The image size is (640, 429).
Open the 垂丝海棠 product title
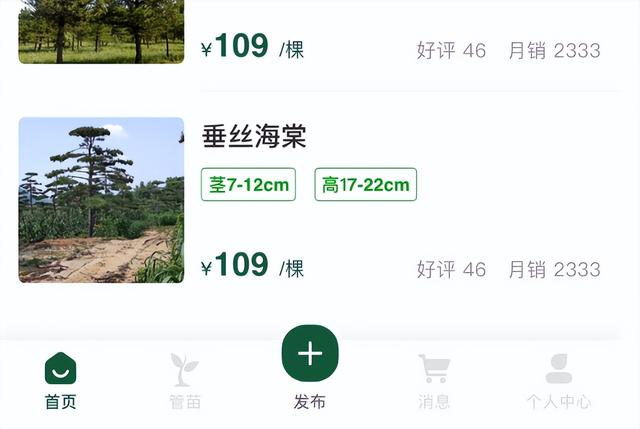point(254,136)
